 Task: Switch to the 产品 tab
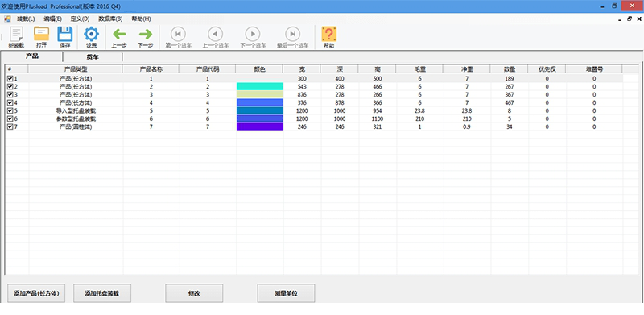click(x=32, y=56)
